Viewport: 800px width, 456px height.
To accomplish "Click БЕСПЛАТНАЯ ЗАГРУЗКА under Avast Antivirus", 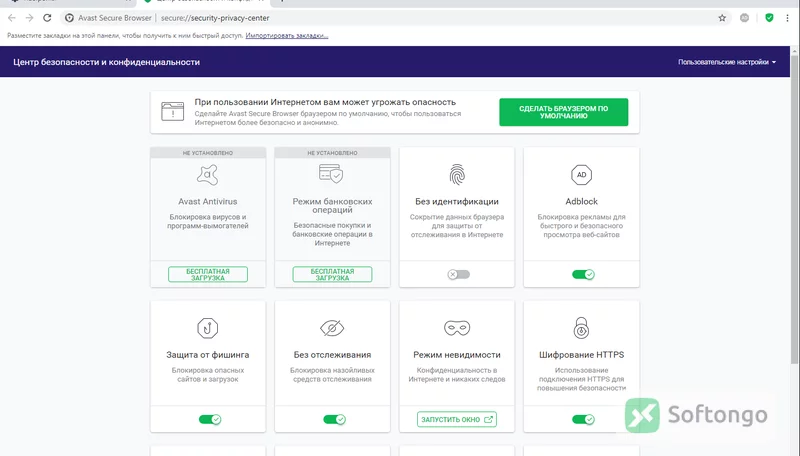I will click(208, 274).
